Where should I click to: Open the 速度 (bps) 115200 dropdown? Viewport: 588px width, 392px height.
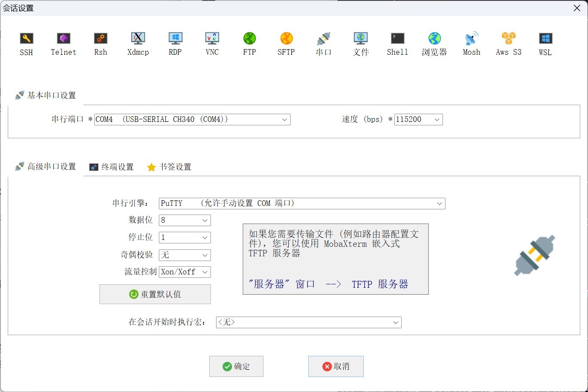418,119
